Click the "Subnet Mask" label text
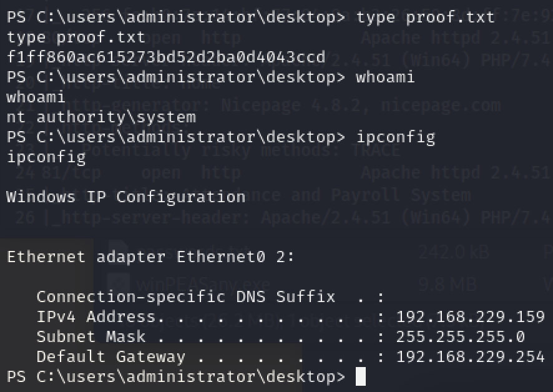553x392 pixels. point(91,337)
